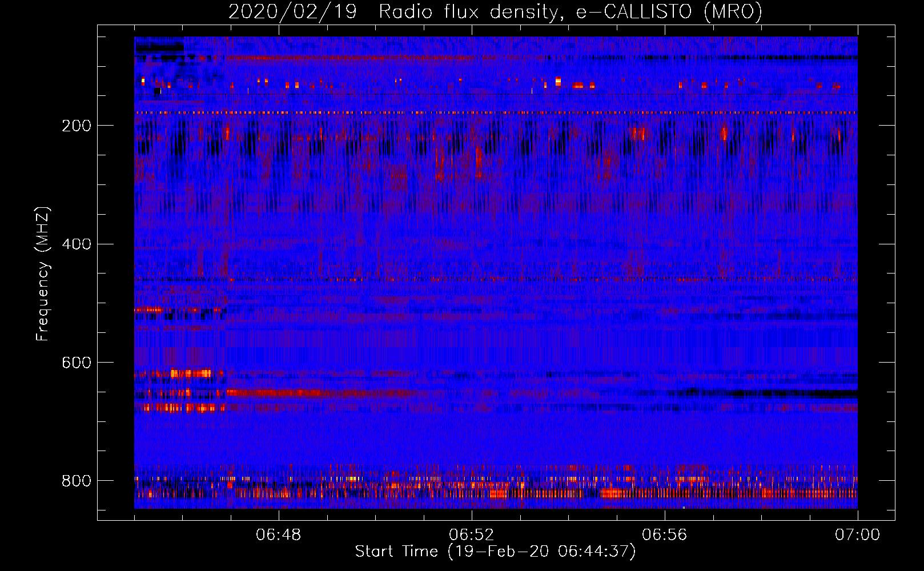Click the plot title '2020/02/19 Radio flux density'
924x571 pixels.
click(495, 11)
